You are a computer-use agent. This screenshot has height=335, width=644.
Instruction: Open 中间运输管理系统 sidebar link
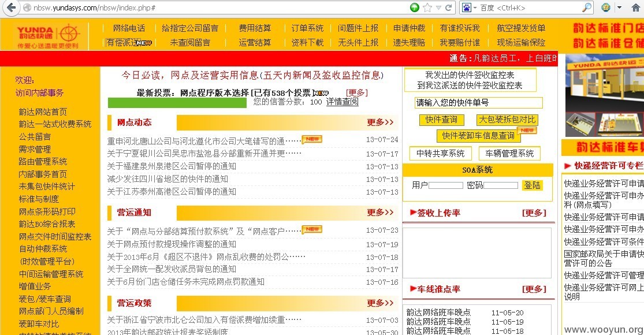51,274
